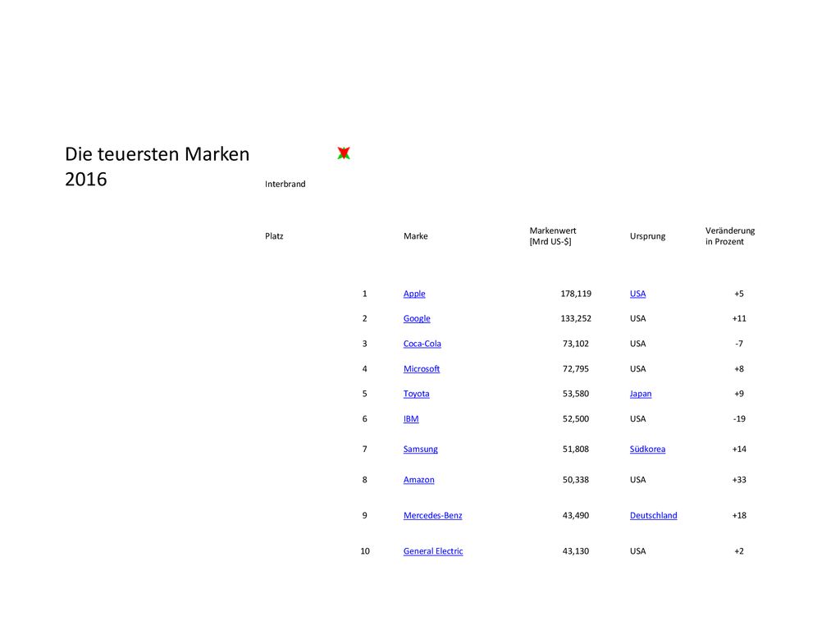Image resolution: width=840 pixels, height=630 pixels.
Task: Click the Markenwert [Mrd US-$] header
Action: tap(553, 235)
